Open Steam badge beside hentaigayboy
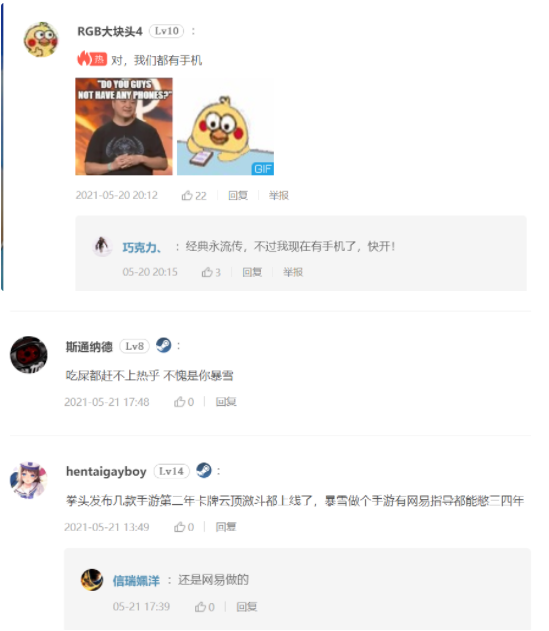 click(x=204, y=470)
